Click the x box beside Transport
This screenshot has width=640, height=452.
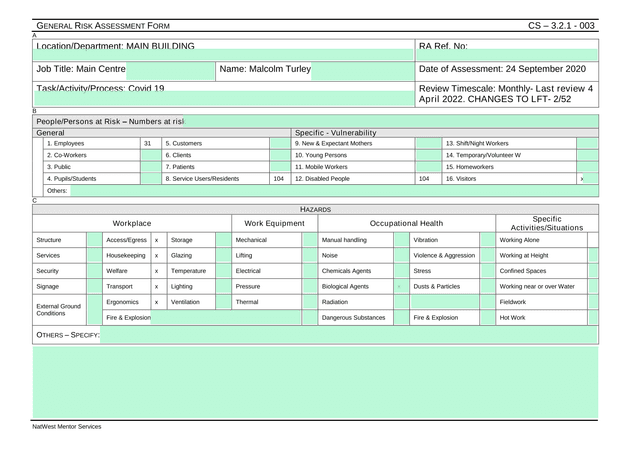[x=158, y=287]
